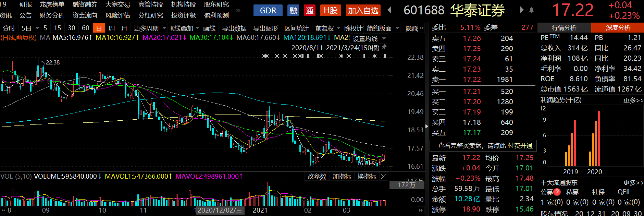Click the 付费开通 link
Viewport: 644px width, 216px height.
point(520,146)
